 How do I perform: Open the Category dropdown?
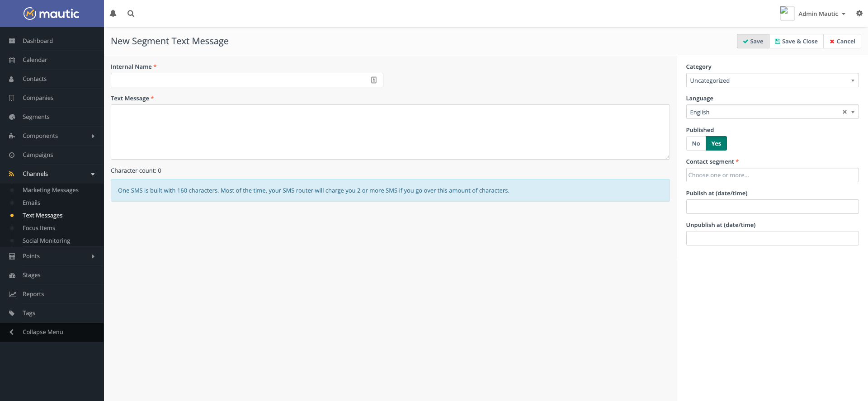click(x=772, y=80)
